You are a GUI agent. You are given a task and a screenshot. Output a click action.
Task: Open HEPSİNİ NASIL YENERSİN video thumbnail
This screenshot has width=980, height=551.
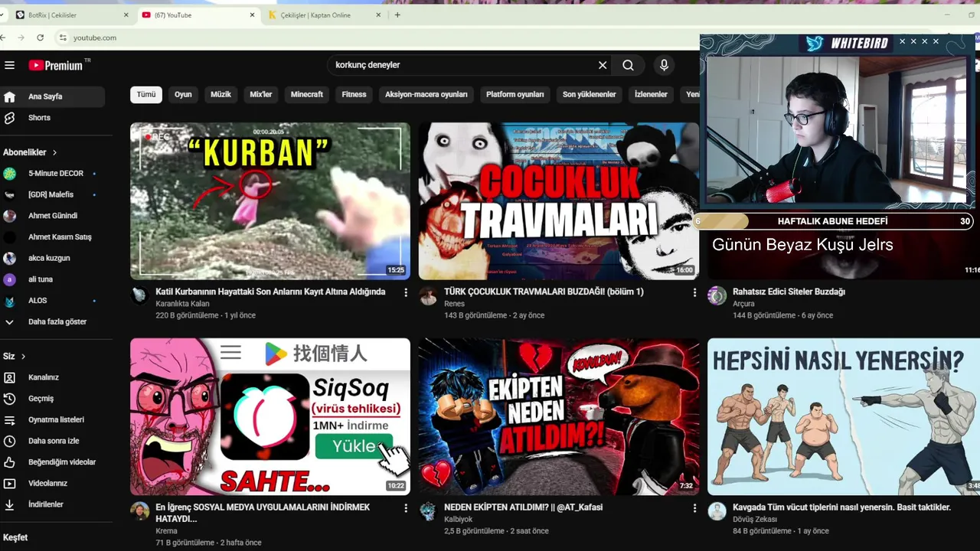click(844, 417)
